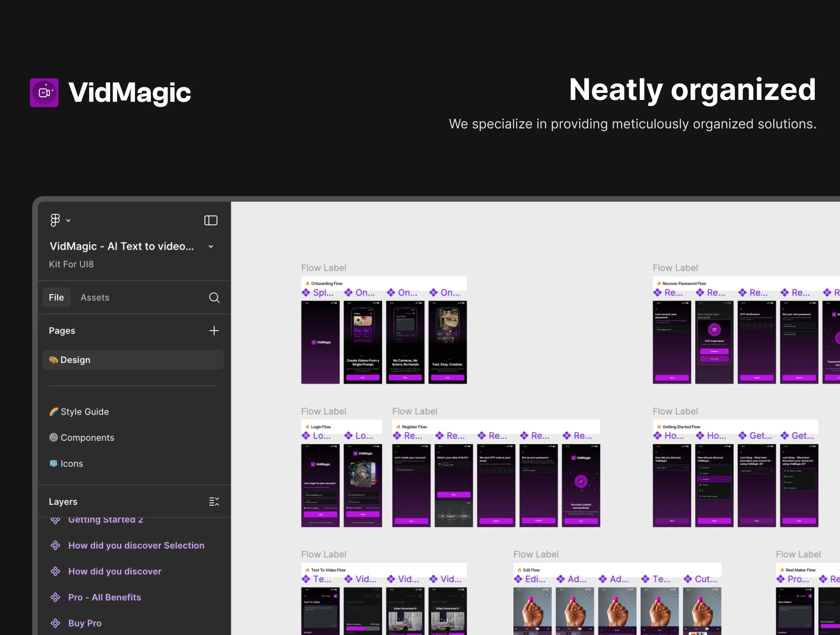Image resolution: width=840 pixels, height=635 pixels.
Task: Click the Onboarding Flow label
Action: [x=327, y=283]
